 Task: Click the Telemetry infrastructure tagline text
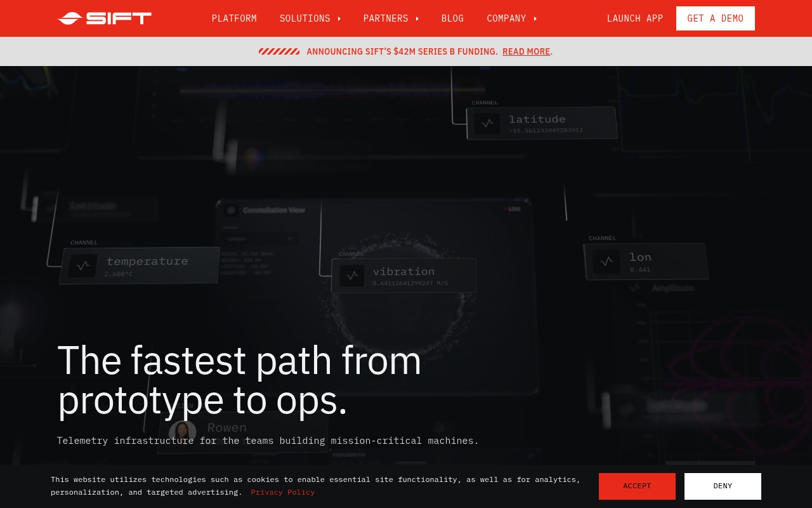point(268,441)
